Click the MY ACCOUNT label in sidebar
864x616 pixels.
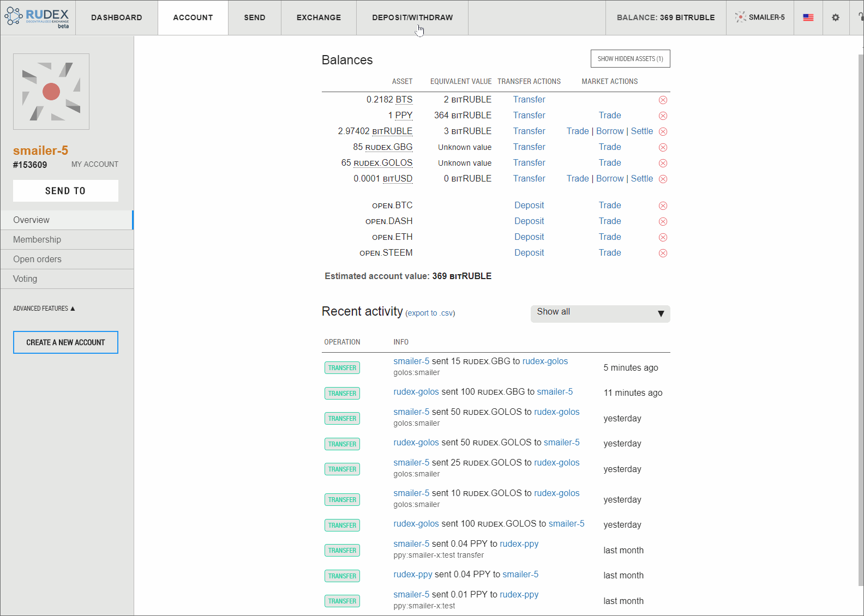pyautogui.click(x=95, y=165)
